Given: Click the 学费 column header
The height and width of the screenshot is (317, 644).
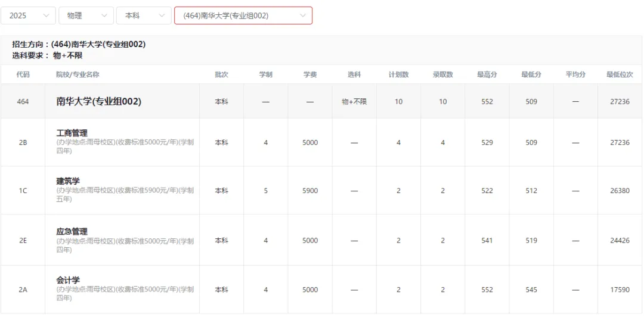Looking at the screenshot, I should pos(310,74).
